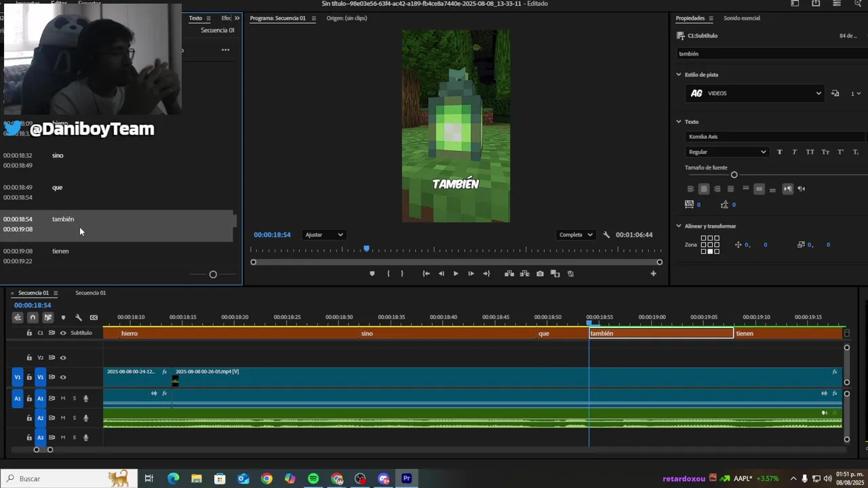
Task: Export frame with camera icon
Action: point(540,274)
